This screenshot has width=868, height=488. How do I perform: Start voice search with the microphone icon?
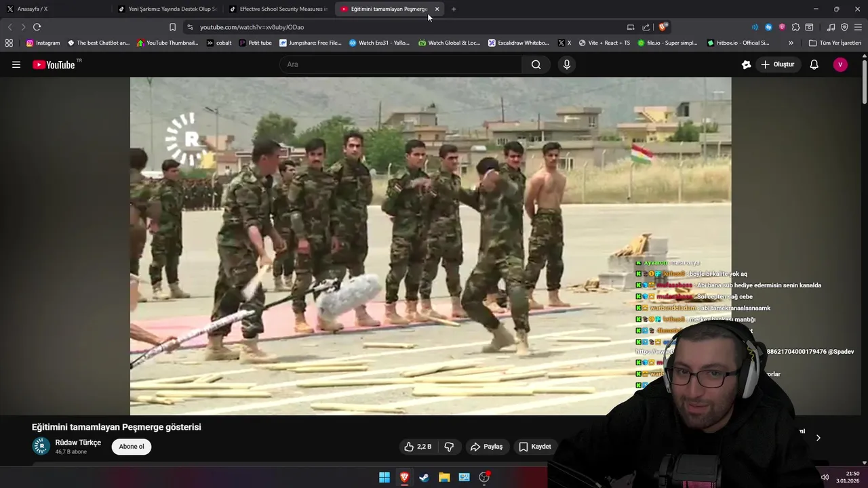[x=567, y=64]
